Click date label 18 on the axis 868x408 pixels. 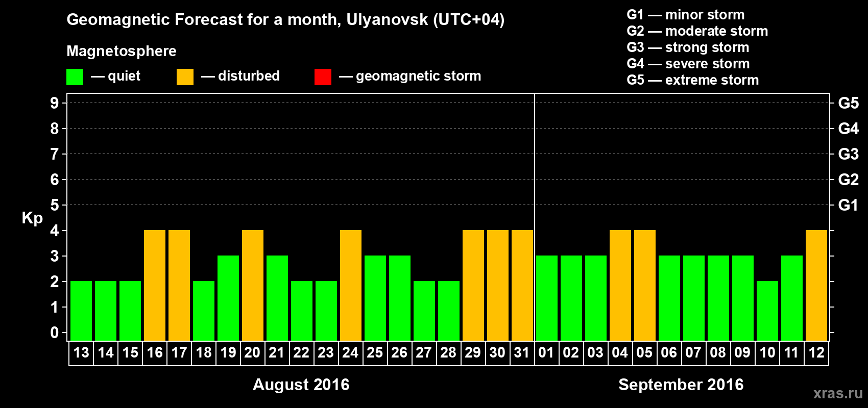coord(204,353)
